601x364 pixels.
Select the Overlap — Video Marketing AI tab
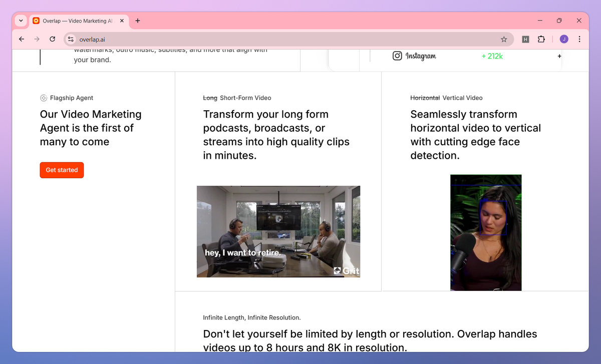click(79, 21)
